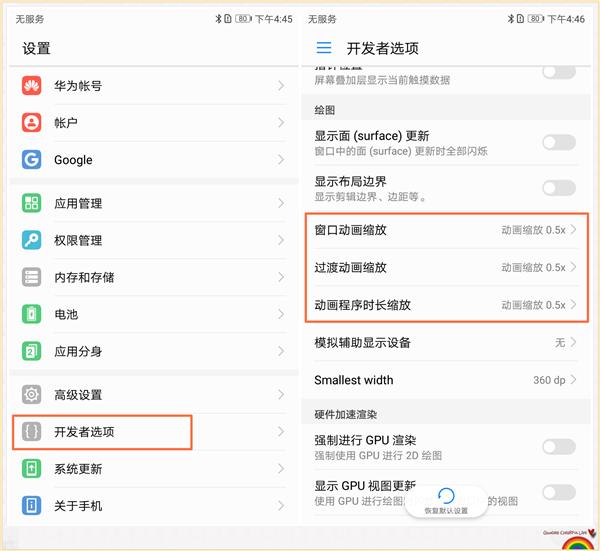Tap 绘图 section header
The width and height of the screenshot is (600, 551).
click(x=324, y=110)
